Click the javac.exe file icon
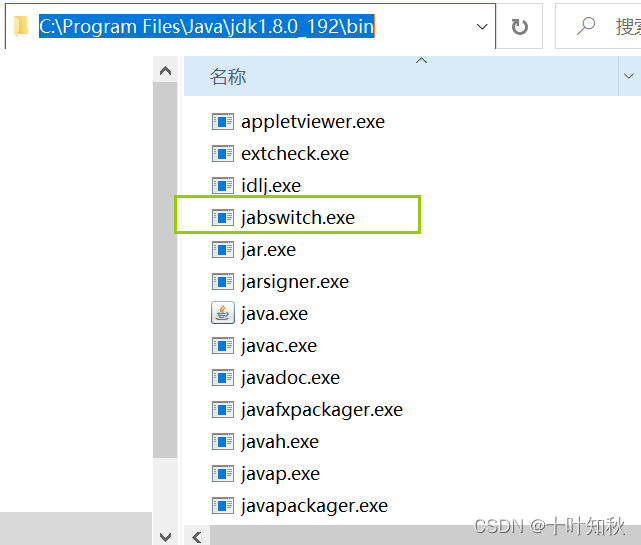The width and height of the screenshot is (641, 545). [x=223, y=346]
